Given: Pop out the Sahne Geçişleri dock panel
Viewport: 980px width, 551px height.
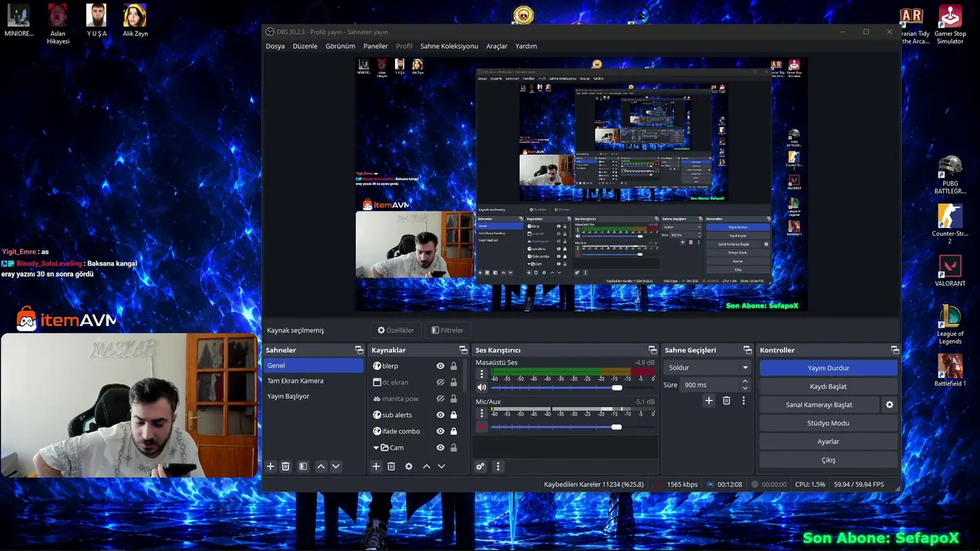Looking at the screenshot, I should pos(747,350).
